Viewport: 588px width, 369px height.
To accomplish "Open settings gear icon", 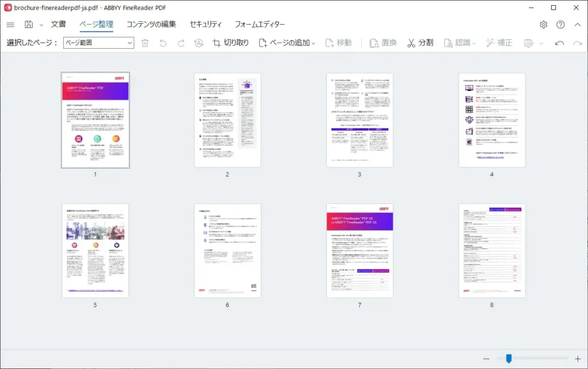I will point(543,25).
